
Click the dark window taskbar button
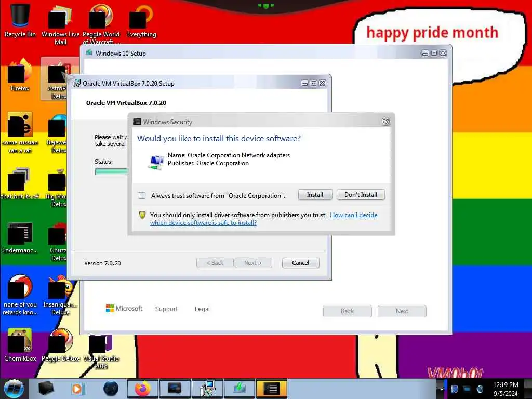175,389
